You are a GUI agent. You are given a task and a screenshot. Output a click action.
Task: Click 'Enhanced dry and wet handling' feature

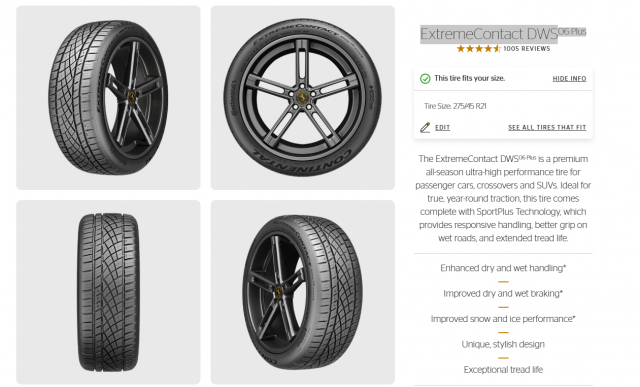(x=503, y=268)
